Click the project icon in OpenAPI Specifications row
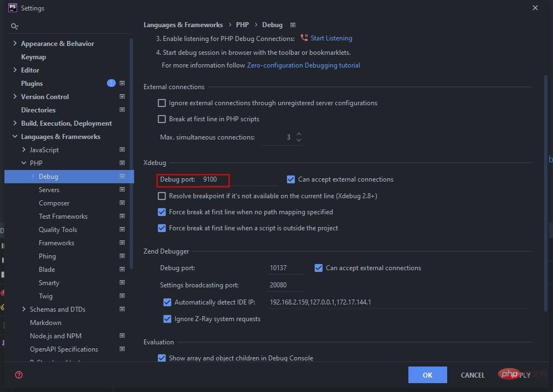This screenshot has width=553, height=392. coord(122,349)
